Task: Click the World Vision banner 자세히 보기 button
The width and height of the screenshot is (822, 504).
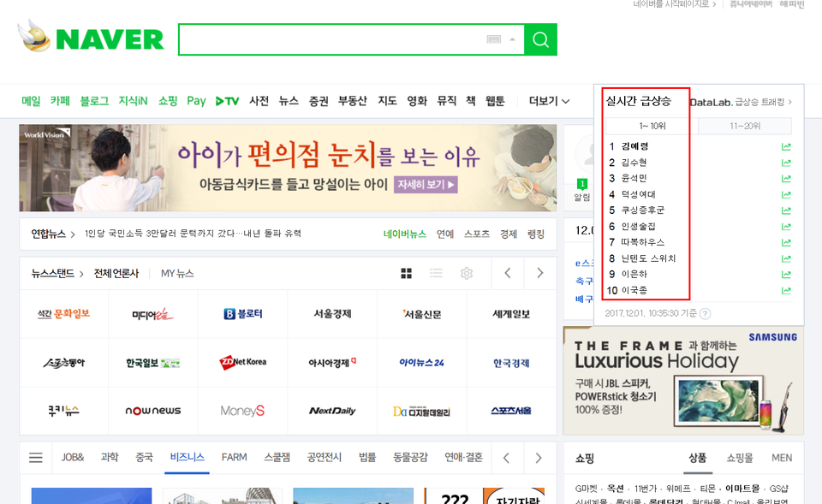Action: (426, 185)
